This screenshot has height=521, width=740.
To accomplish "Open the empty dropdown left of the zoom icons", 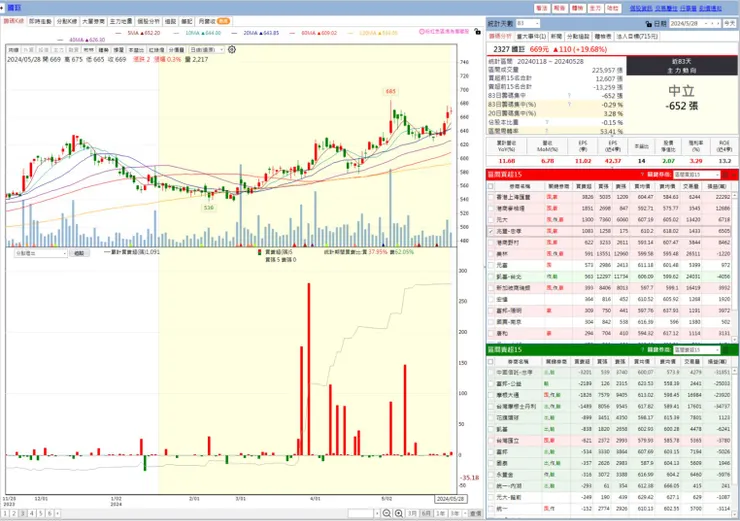I will point(364,513).
